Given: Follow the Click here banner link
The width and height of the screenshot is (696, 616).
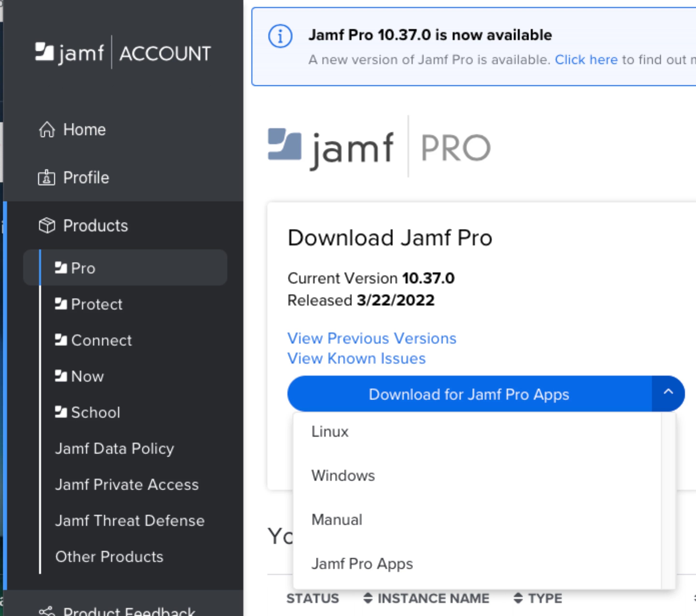Looking at the screenshot, I should 586,60.
